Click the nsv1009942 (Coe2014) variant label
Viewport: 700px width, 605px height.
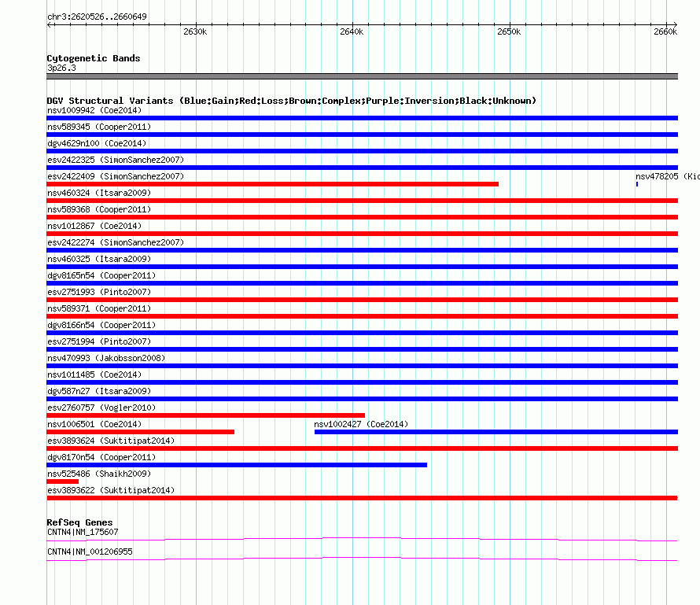coord(94,110)
